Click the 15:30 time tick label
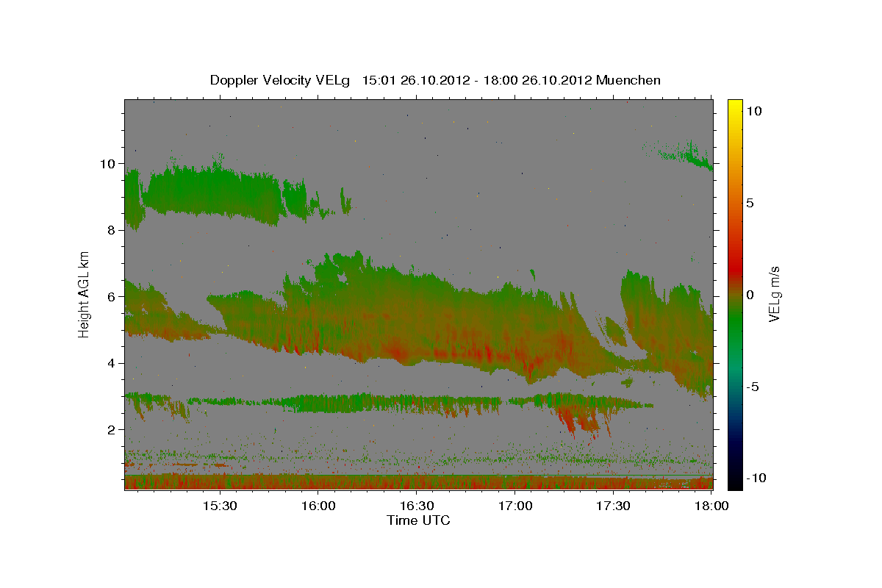This screenshot has height=588, width=882. (x=220, y=506)
